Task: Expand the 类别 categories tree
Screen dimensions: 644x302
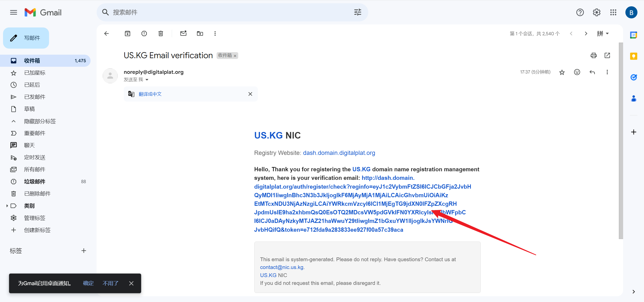Action: click(x=7, y=206)
